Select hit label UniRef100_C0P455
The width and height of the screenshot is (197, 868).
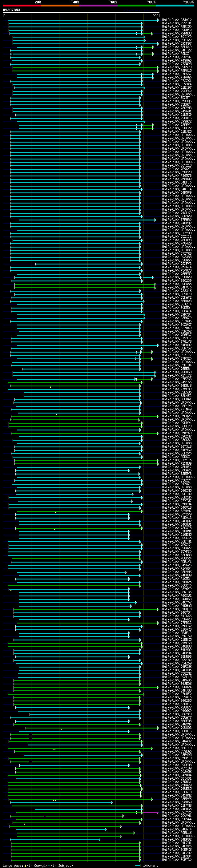(x=177, y=284)
